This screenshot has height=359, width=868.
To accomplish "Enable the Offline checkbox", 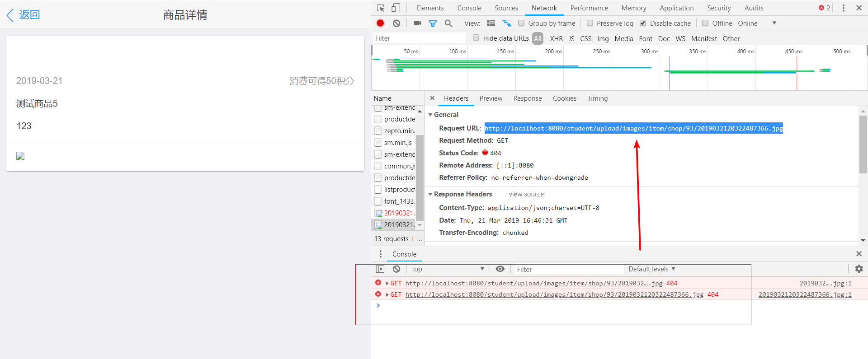I will click(x=705, y=23).
